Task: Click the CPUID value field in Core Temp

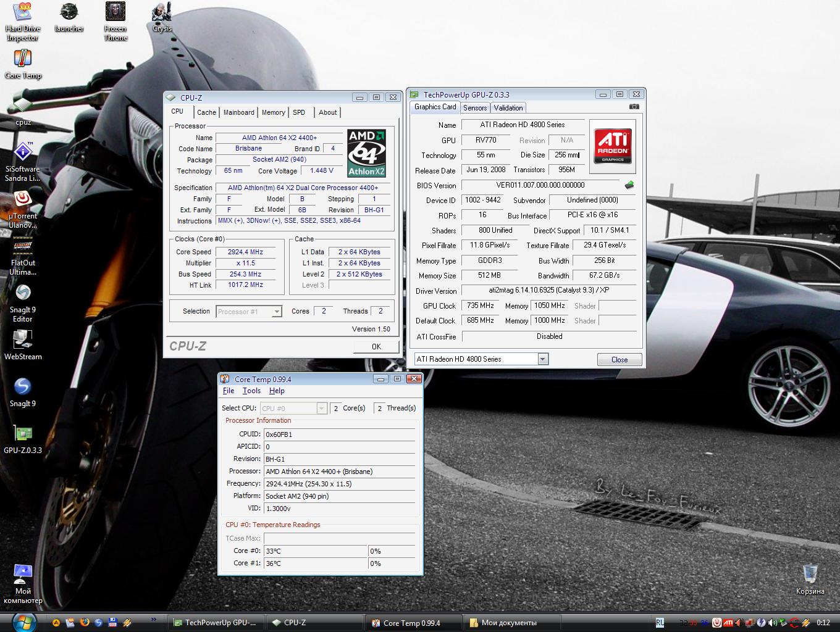Action: click(339, 434)
